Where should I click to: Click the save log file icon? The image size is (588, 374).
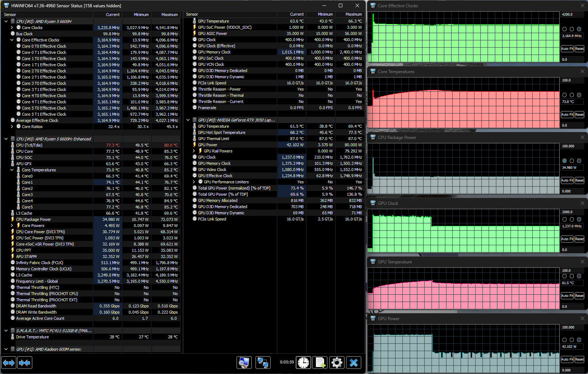pyautogui.click(x=320, y=363)
